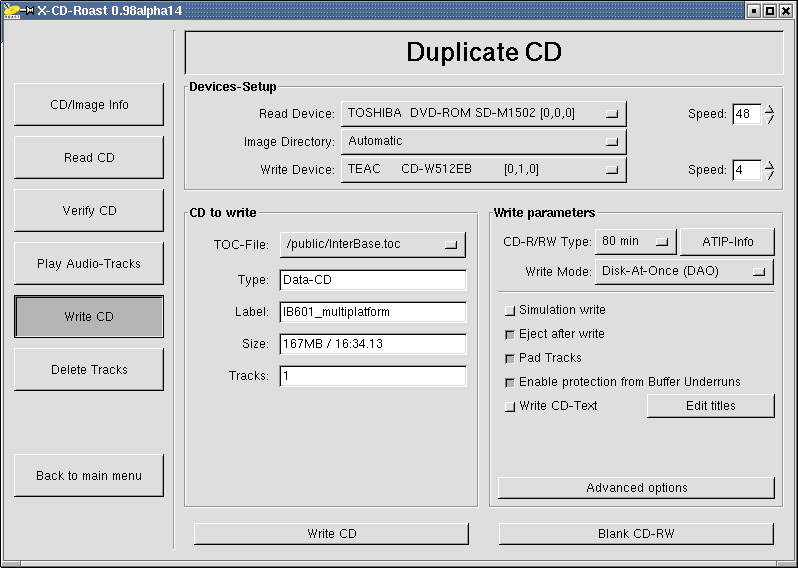The height and width of the screenshot is (568, 798).
Task: Click the ATIP-Info button
Action: click(x=727, y=242)
